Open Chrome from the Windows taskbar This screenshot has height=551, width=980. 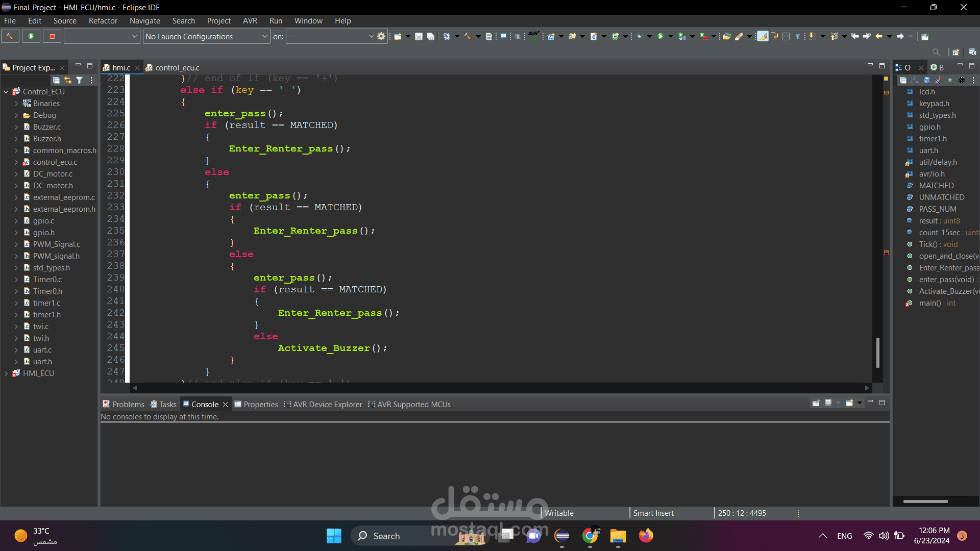click(x=590, y=536)
